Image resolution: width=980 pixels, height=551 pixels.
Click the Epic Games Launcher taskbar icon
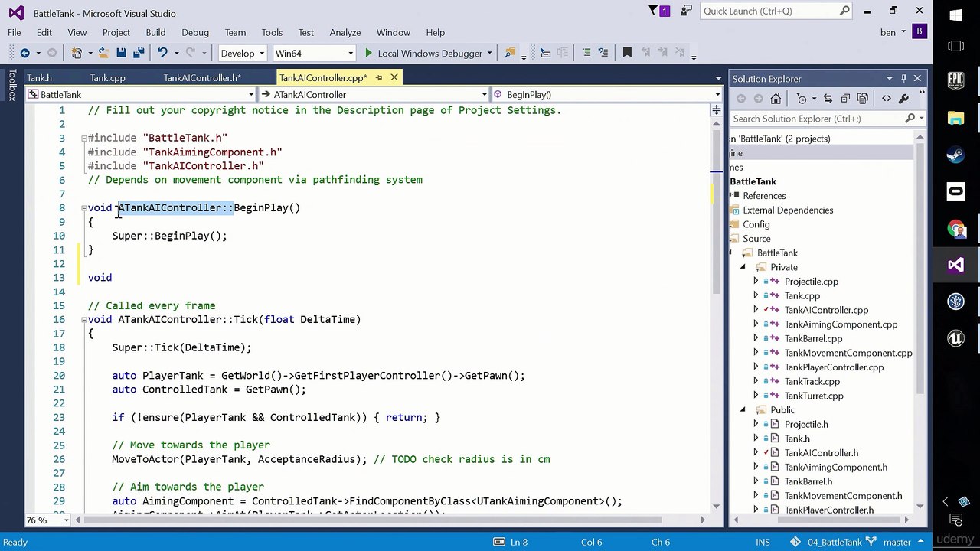(955, 80)
